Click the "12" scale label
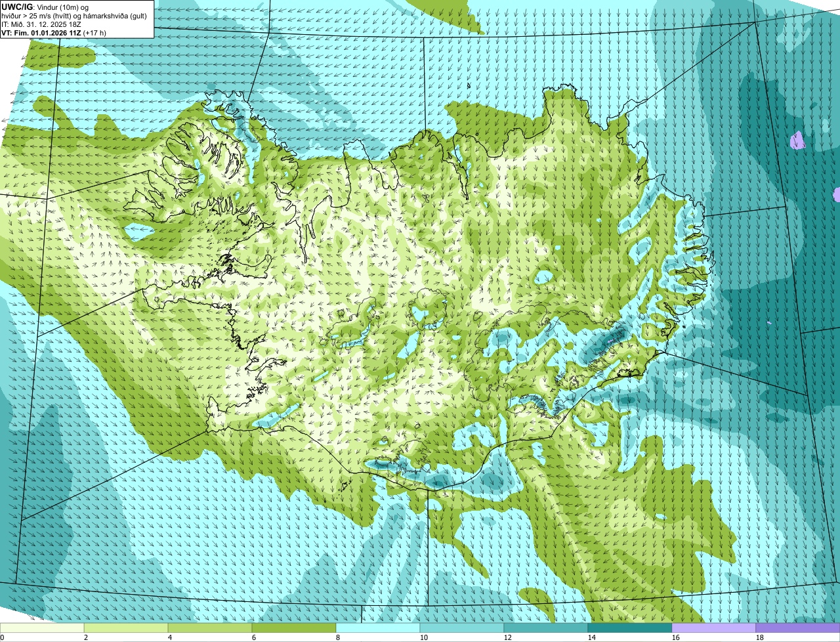 507,637
